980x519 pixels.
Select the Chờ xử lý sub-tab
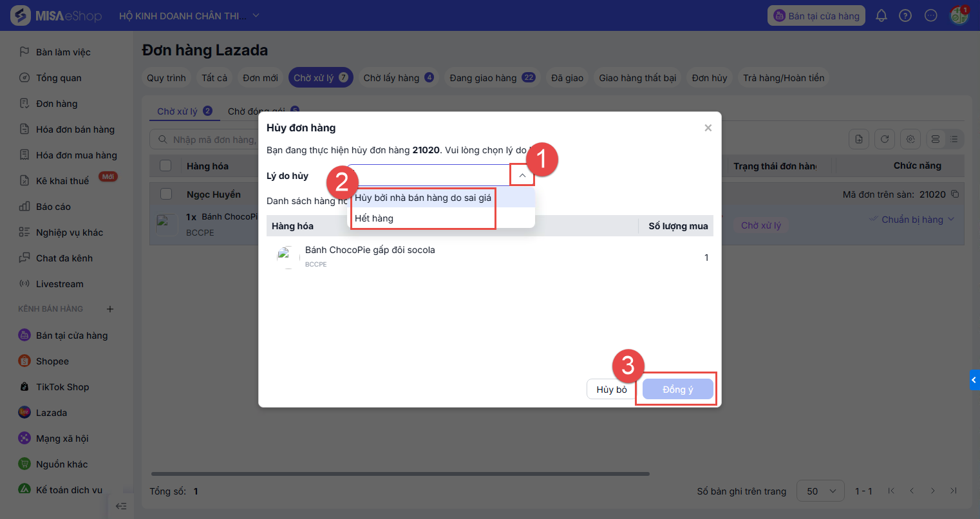click(x=184, y=111)
